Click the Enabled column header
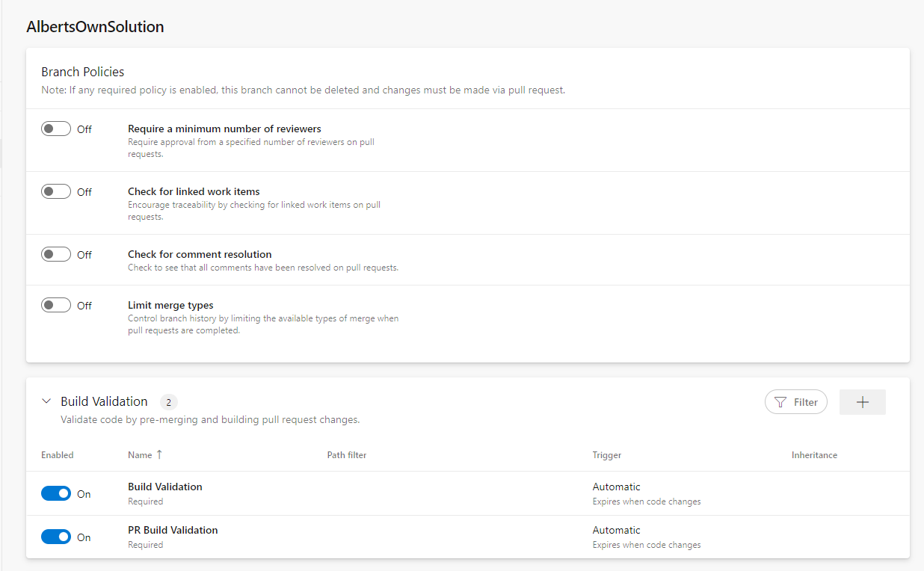The image size is (924, 571). [57, 454]
